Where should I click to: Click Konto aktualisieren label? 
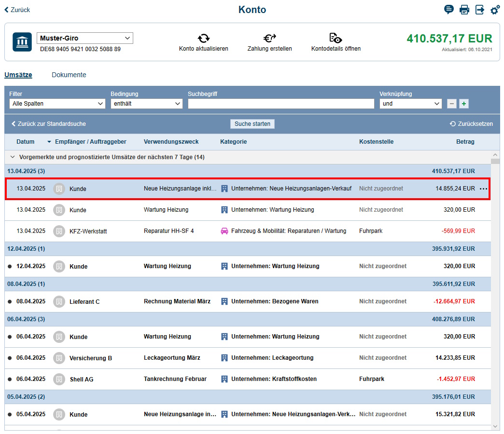pyautogui.click(x=203, y=49)
